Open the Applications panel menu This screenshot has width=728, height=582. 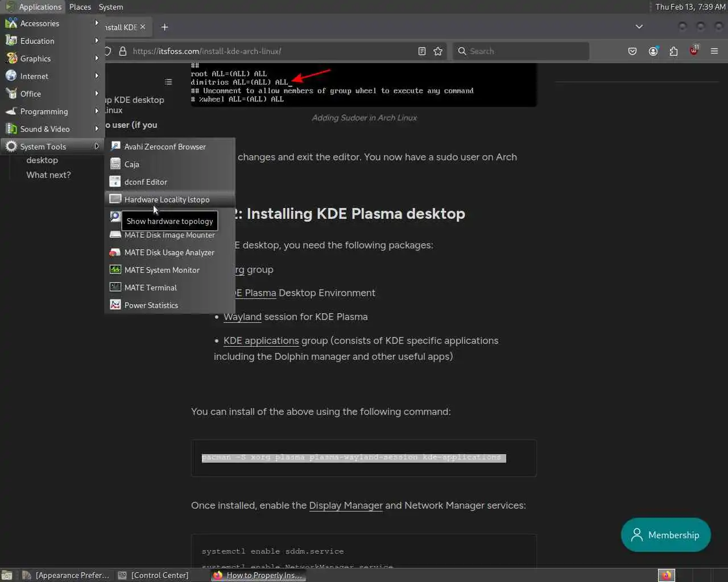point(34,7)
